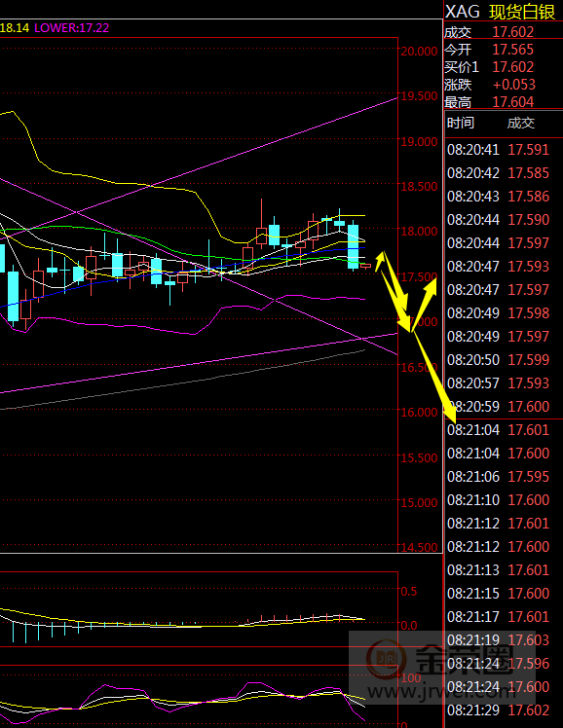Select the tick row at 08:20:43
Viewport: 563px width, 728px height.
[504, 197]
